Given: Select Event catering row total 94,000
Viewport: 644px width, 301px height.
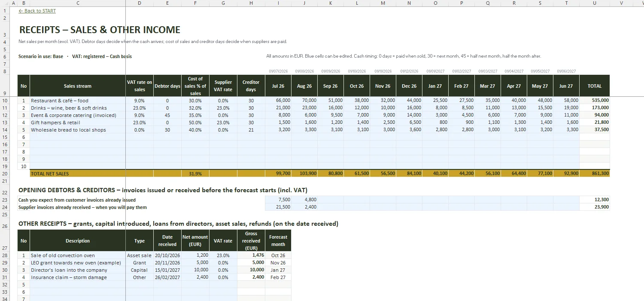Looking at the screenshot, I should 595,115.
